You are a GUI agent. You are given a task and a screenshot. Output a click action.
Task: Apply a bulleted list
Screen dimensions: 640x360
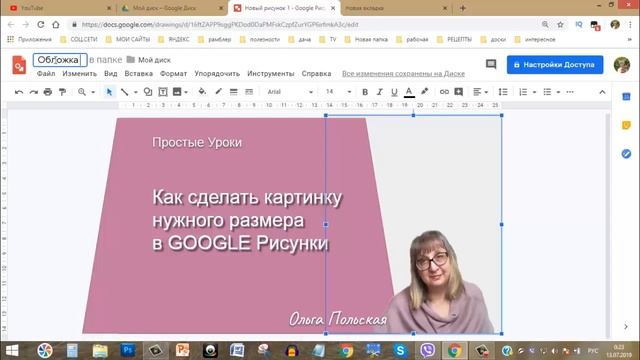point(547,92)
